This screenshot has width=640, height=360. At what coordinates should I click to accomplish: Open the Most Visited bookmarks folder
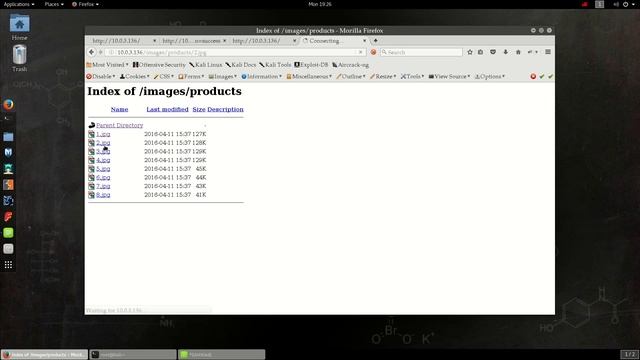pos(107,65)
